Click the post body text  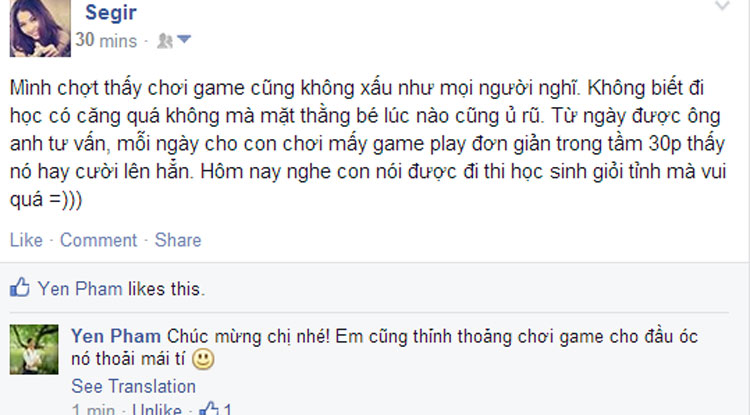[x=368, y=143]
